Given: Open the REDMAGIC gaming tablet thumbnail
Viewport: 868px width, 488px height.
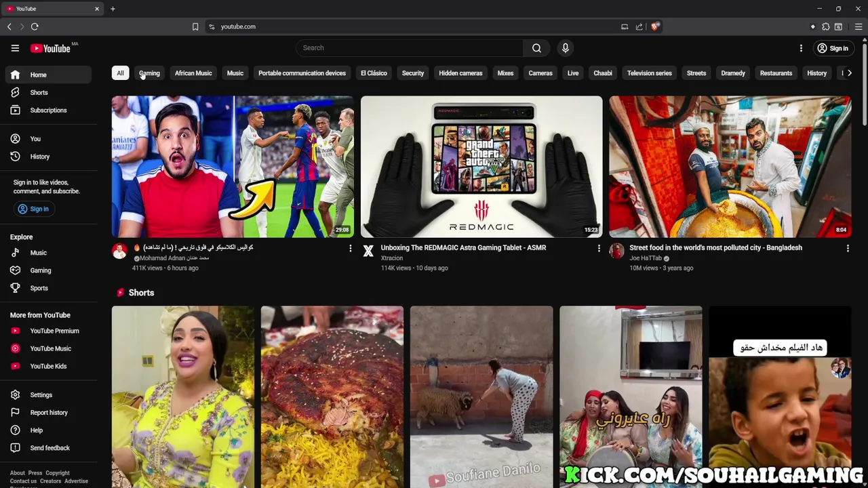Looking at the screenshot, I should [x=481, y=167].
